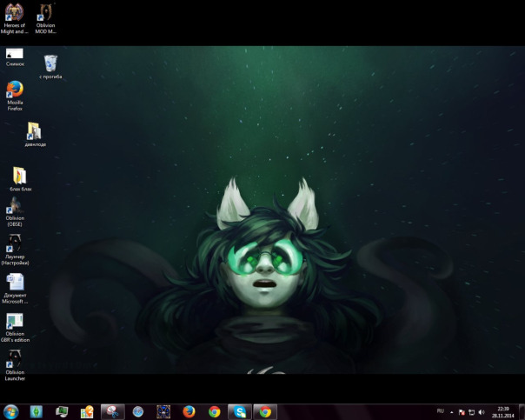The height and width of the screenshot is (420, 525).
Task: Click the computer monitor icon on the taskbar
Action: click(x=62, y=411)
